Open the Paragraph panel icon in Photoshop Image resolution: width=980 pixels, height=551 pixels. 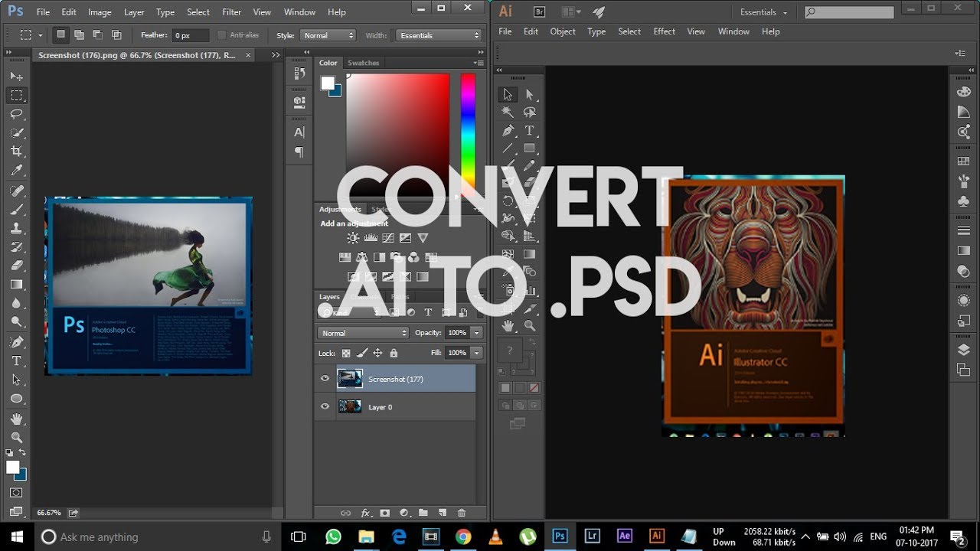pos(299,152)
